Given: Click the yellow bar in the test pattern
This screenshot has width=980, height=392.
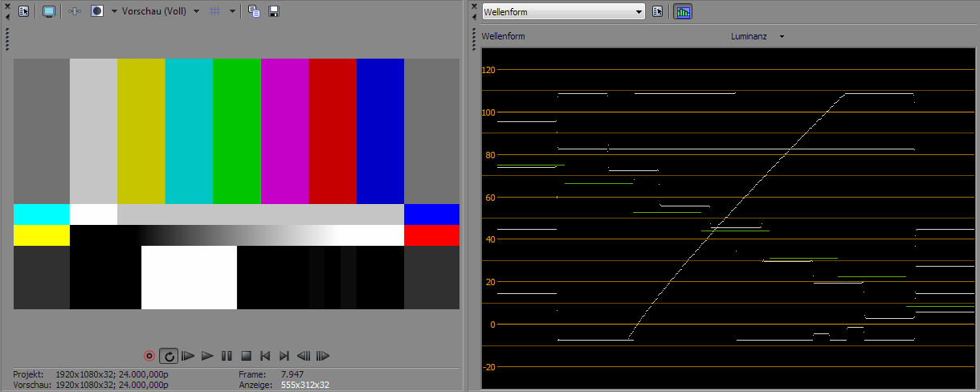Looking at the screenshot, I should (x=141, y=131).
